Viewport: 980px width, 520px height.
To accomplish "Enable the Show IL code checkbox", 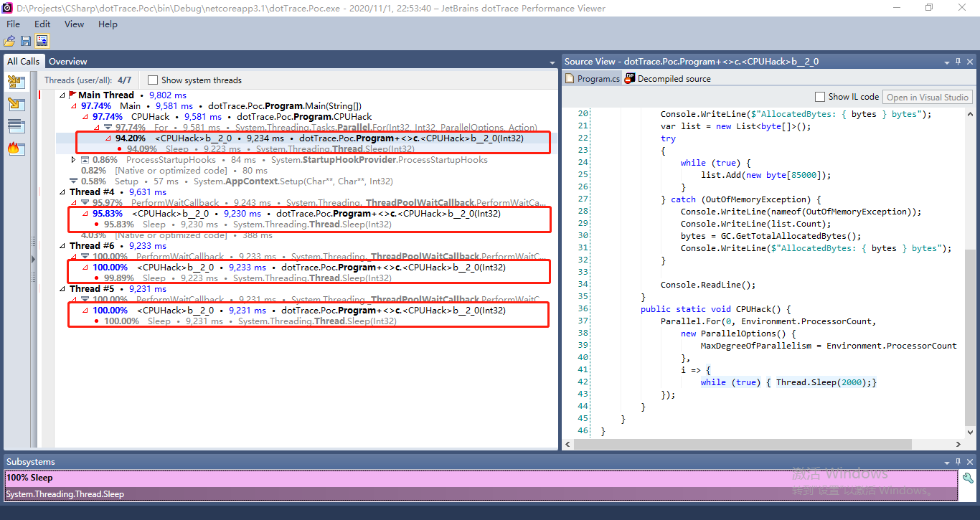I will (819, 97).
